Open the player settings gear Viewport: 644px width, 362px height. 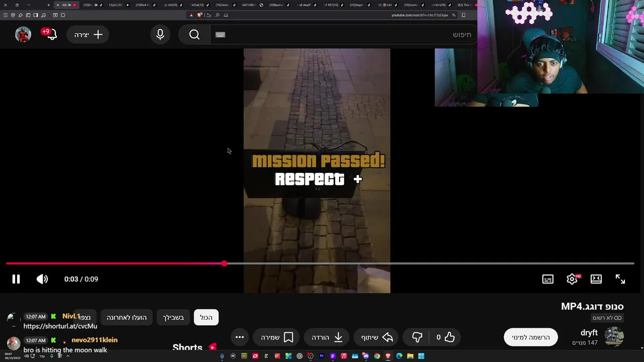(572, 279)
